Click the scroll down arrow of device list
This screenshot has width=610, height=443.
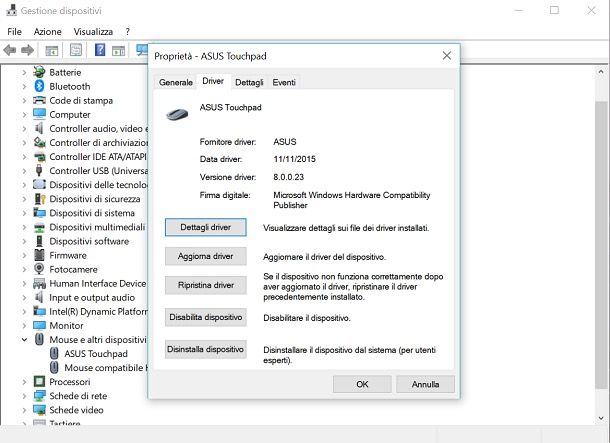point(601,418)
